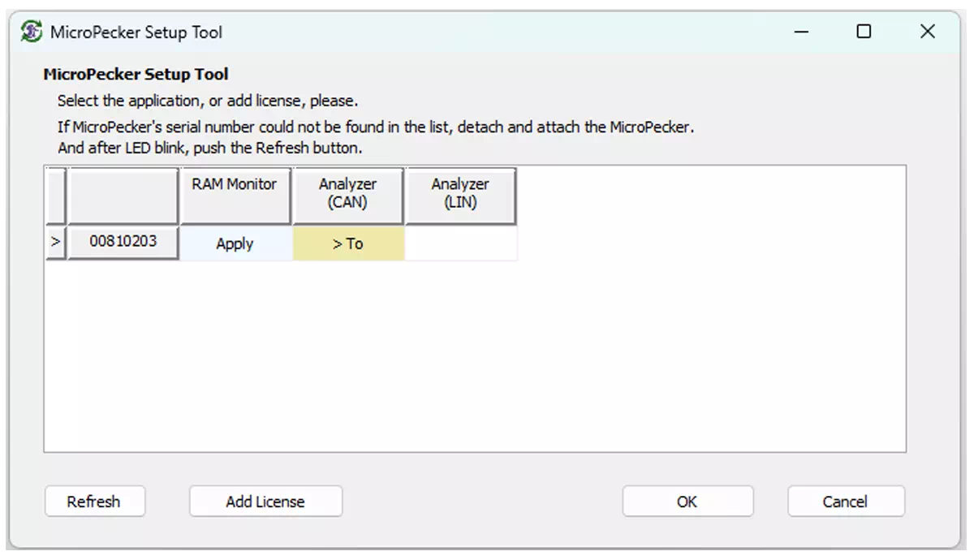Click the row selector arrow for 00810203
The height and width of the screenshot is (560, 974).
coord(55,243)
